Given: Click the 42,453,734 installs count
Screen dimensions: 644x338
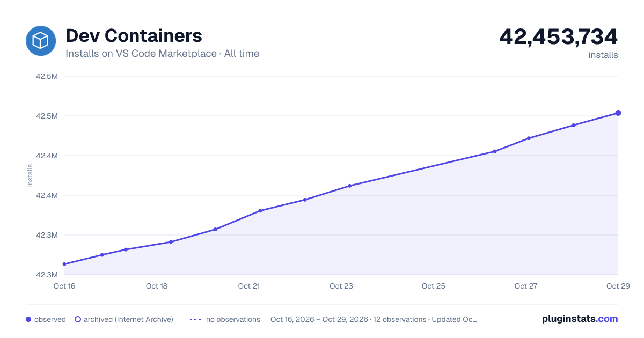Looking at the screenshot, I should 559,36.
